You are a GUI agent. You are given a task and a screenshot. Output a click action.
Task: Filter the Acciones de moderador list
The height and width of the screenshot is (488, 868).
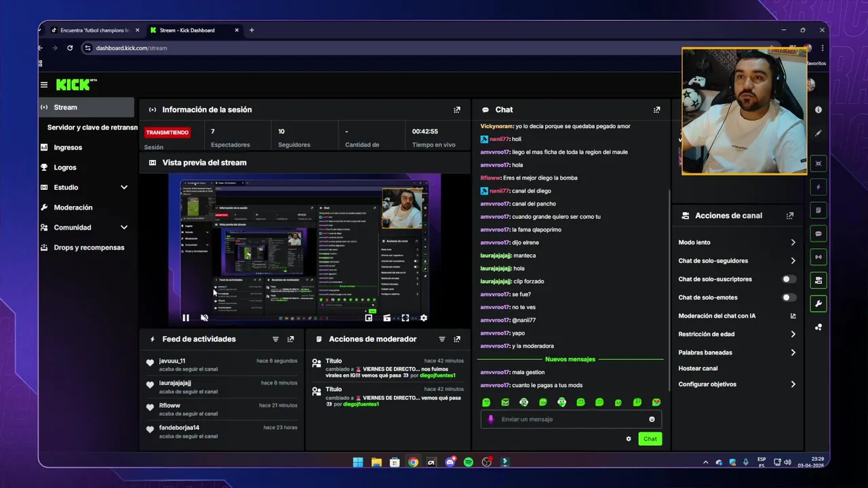[x=442, y=339]
